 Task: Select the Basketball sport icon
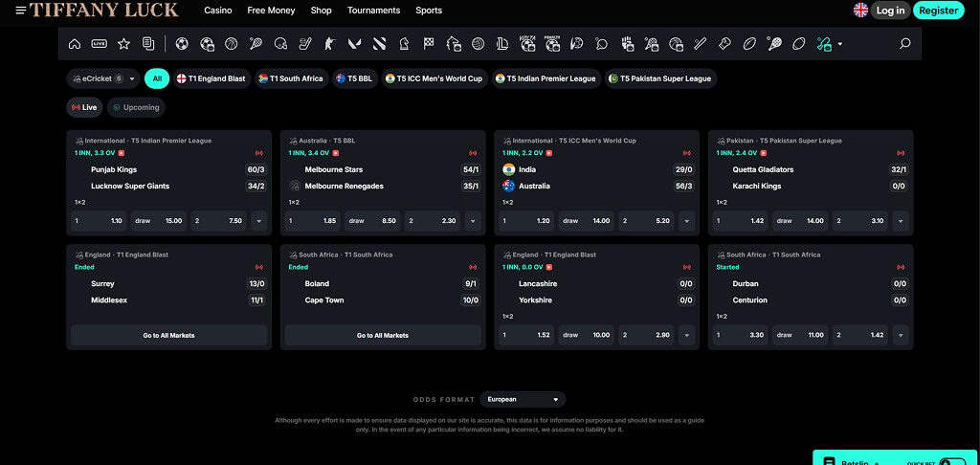(232, 44)
